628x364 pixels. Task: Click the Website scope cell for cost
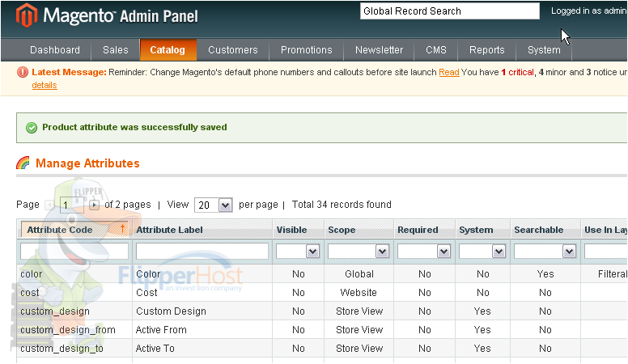[359, 293]
